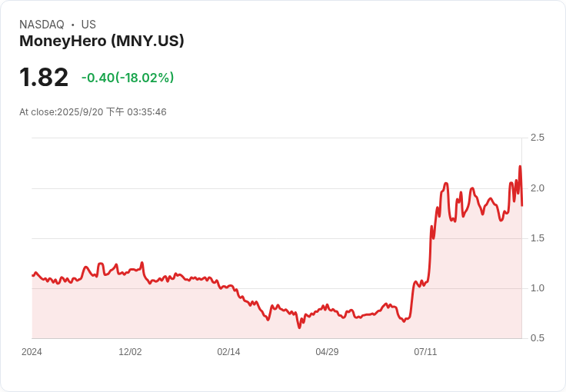The image size is (566, 392).
Task: Click the 0.5 y-axis label
Action: 538,338
